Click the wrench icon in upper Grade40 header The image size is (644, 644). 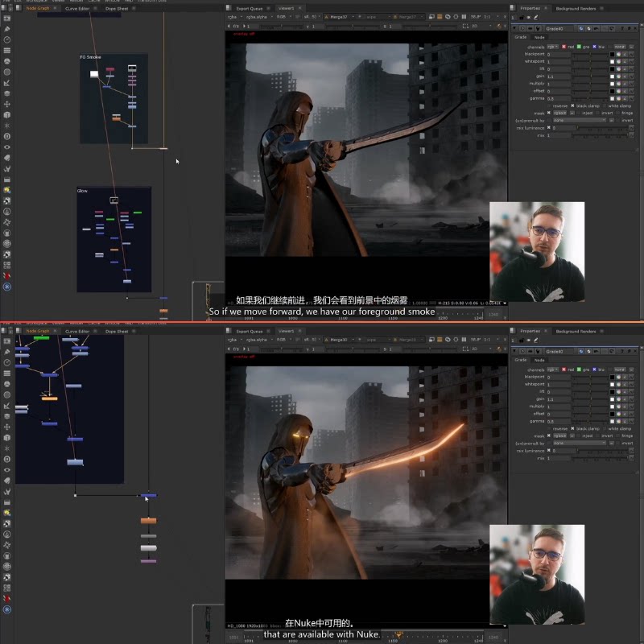click(x=538, y=28)
